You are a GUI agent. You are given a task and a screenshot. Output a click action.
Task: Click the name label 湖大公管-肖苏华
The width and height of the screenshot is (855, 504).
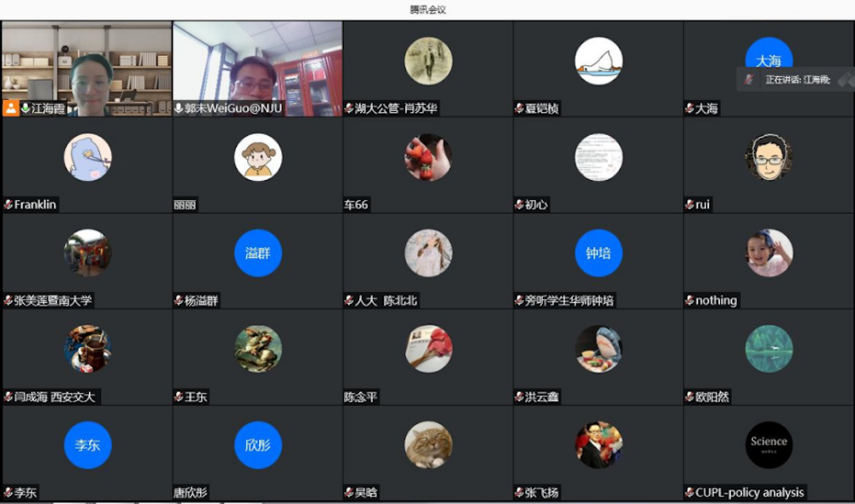396,108
